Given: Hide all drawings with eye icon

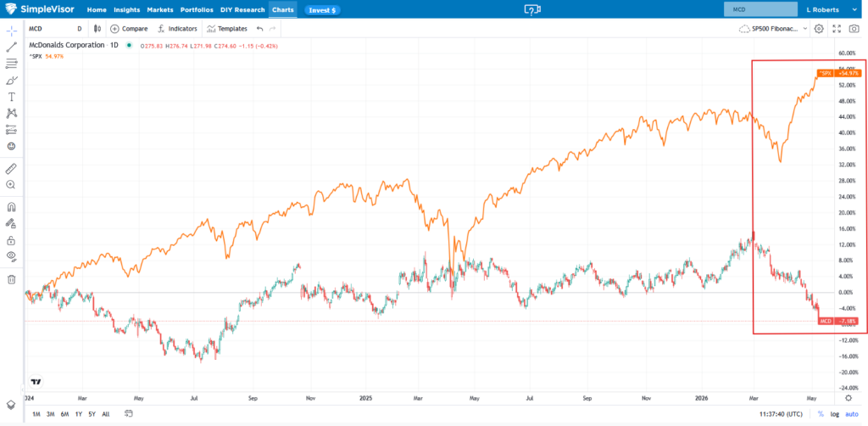Looking at the screenshot, I should click(x=11, y=256).
